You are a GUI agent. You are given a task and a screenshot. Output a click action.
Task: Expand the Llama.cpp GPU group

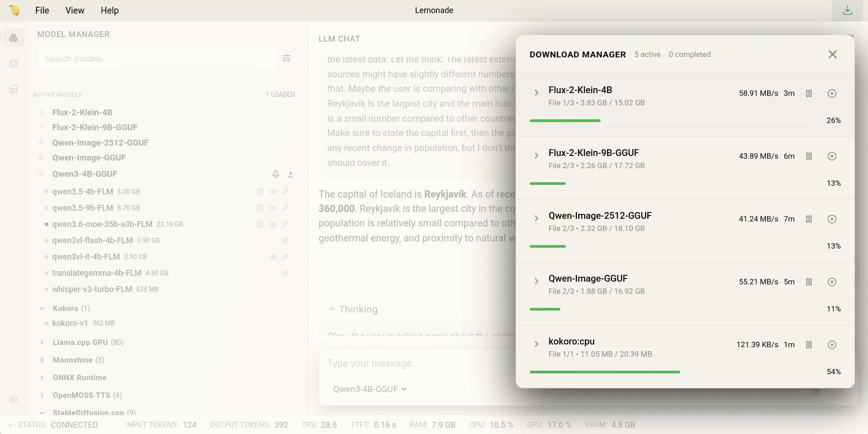click(42, 342)
